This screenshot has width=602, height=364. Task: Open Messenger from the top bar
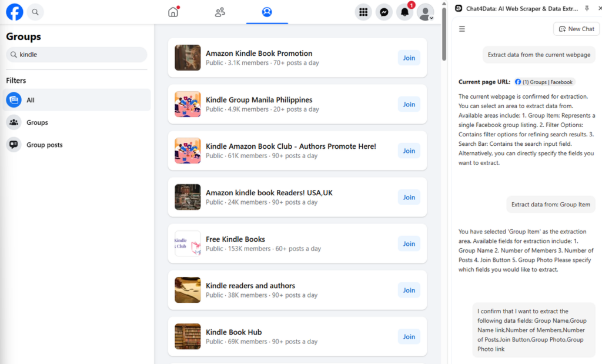(384, 12)
